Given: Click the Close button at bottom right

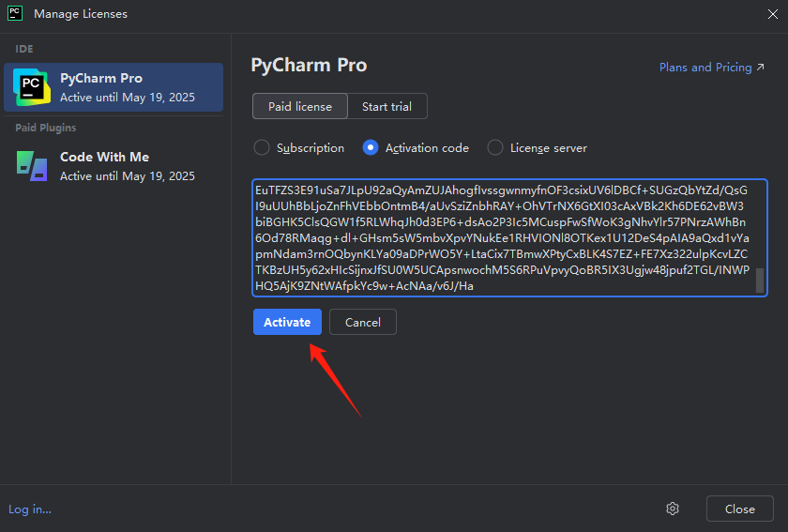Looking at the screenshot, I should [739, 509].
